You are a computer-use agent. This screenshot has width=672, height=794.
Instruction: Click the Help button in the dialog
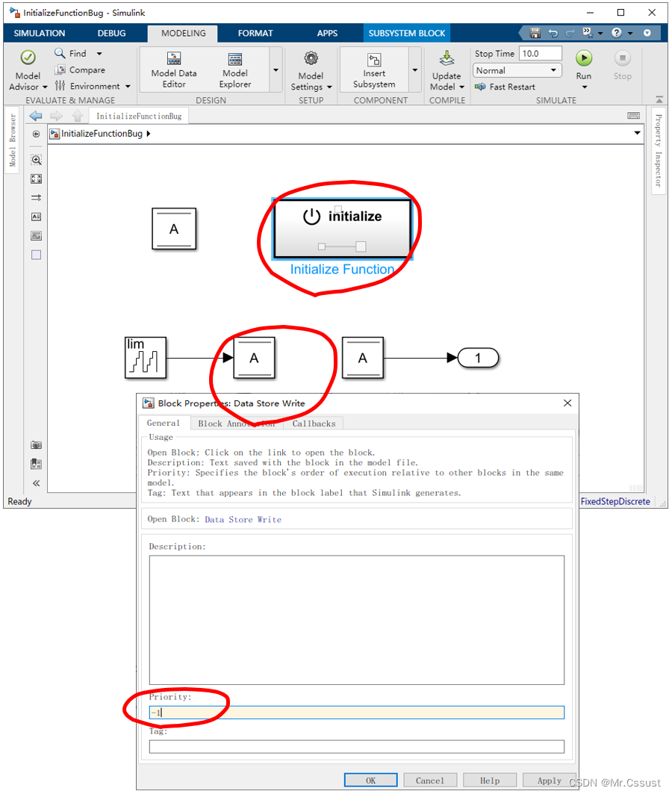pyautogui.click(x=489, y=781)
